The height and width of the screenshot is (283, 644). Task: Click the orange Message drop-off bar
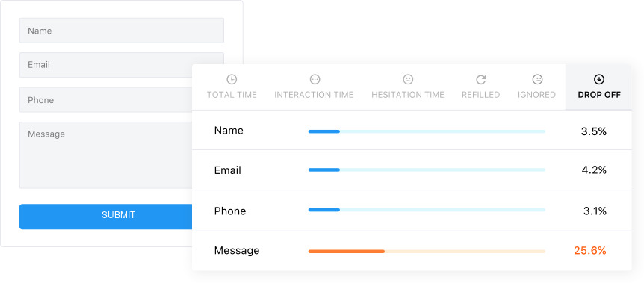click(346, 252)
